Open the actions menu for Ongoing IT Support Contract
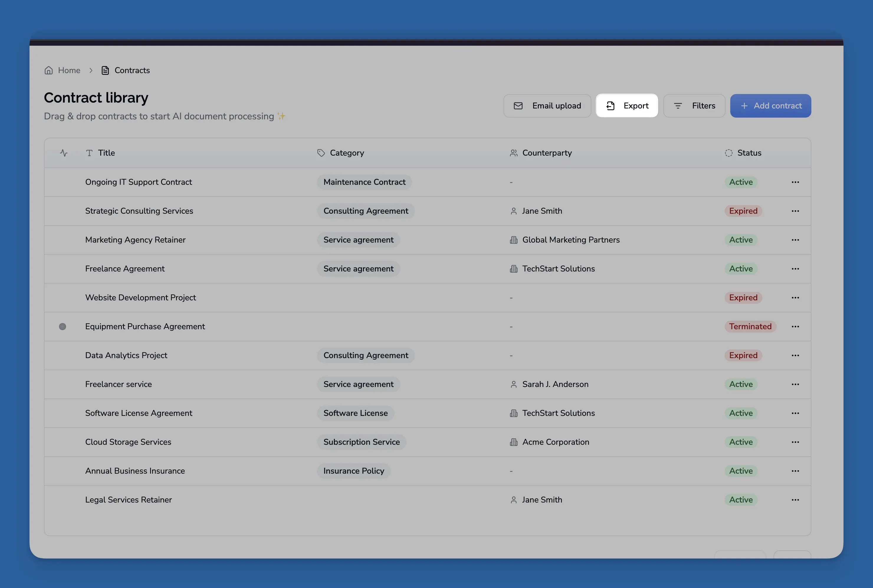The height and width of the screenshot is (588, 873). click(795, 182)
